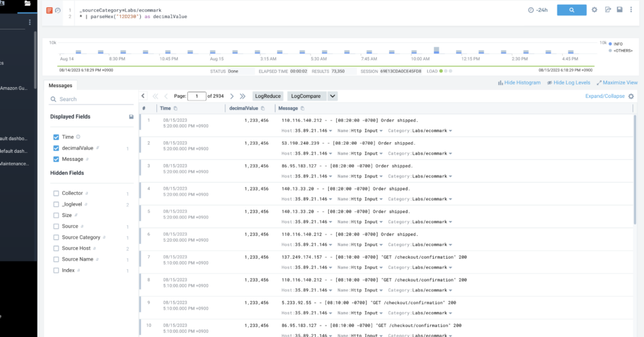
Task: Toggle the INFO legend color dot
Action: 610,44
